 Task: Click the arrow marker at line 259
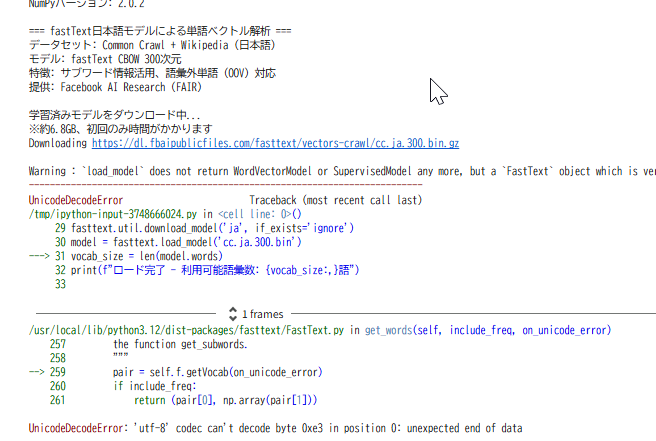point(41,372)
